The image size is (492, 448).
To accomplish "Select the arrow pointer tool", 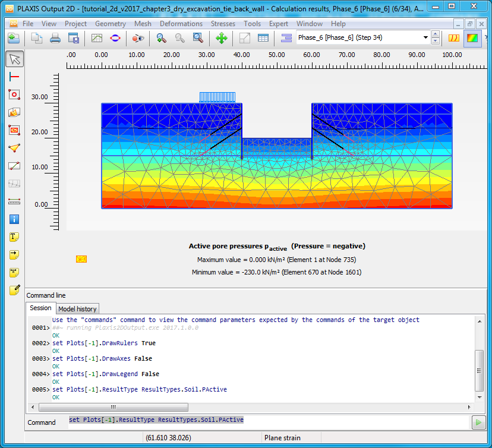I will [x=15, y=59].
